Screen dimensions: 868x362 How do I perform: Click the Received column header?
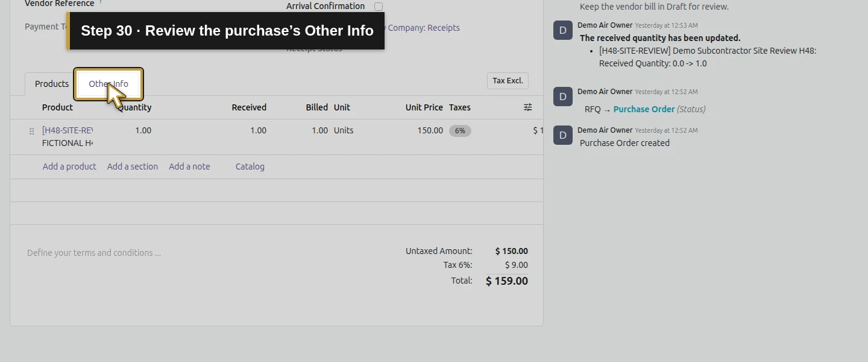tap(249, 107)
